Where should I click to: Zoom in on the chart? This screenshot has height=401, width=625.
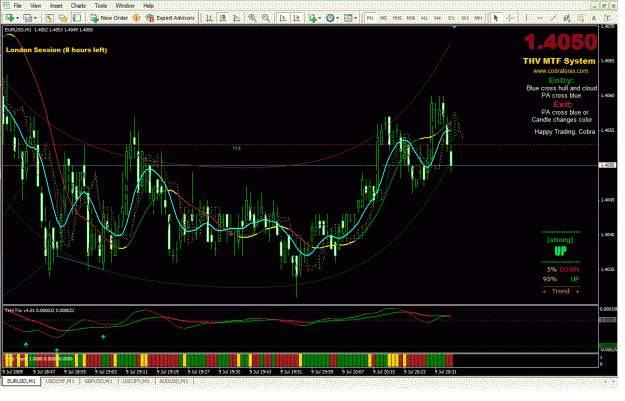click(252, 18)
